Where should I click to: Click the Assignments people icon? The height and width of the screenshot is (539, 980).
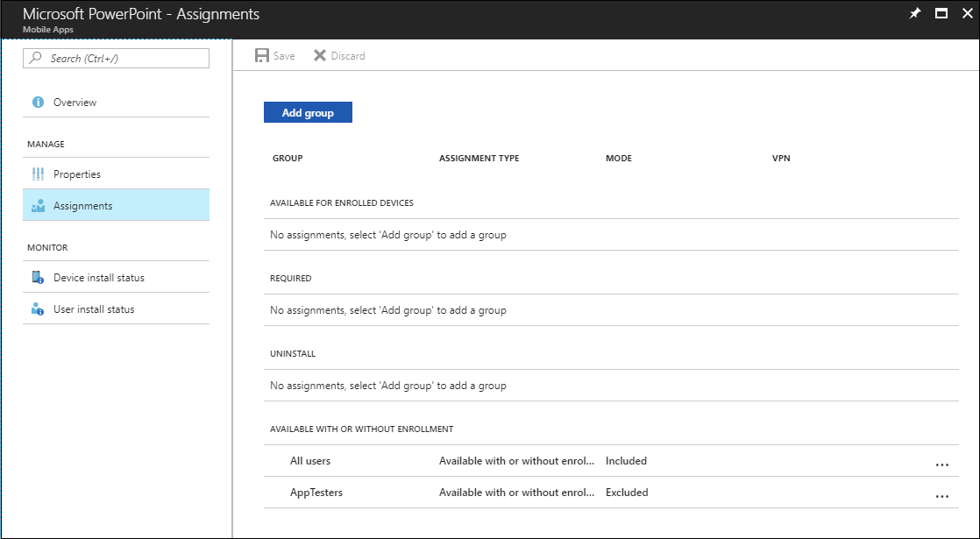pos(38,205)
